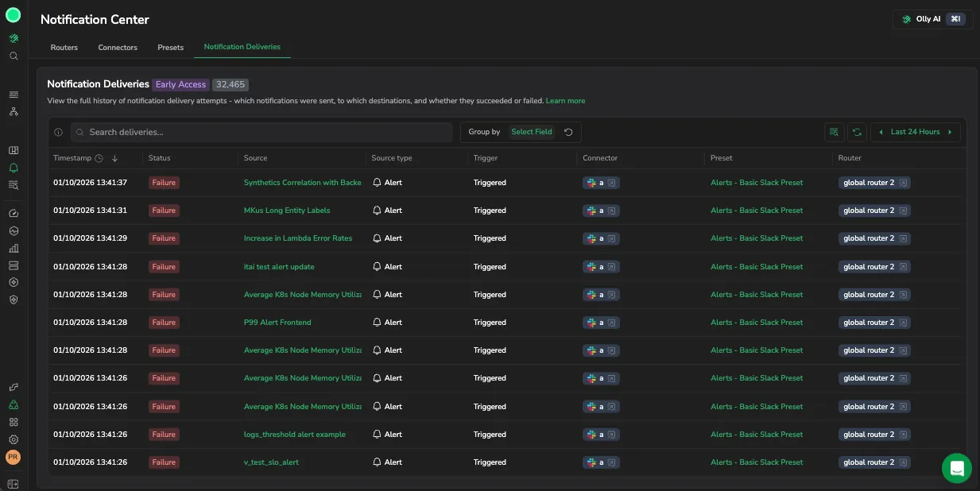
Task: Click the Status column header
Action: tap(160, 158)
